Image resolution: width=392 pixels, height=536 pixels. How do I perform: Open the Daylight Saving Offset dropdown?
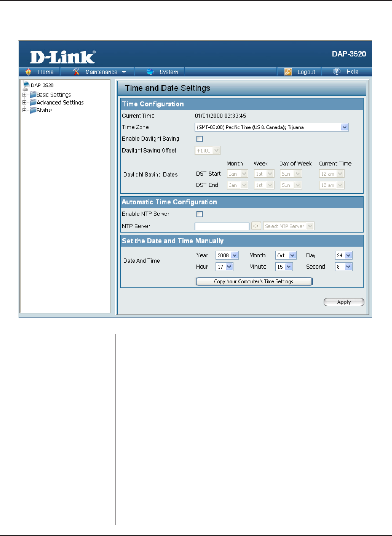pyautogui.click(x=208, y=151)
